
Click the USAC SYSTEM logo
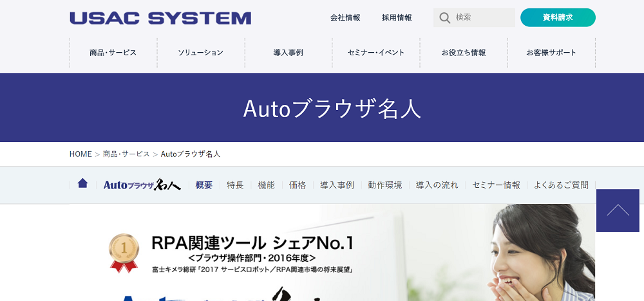pyautogui.click(x=160, y=18)
